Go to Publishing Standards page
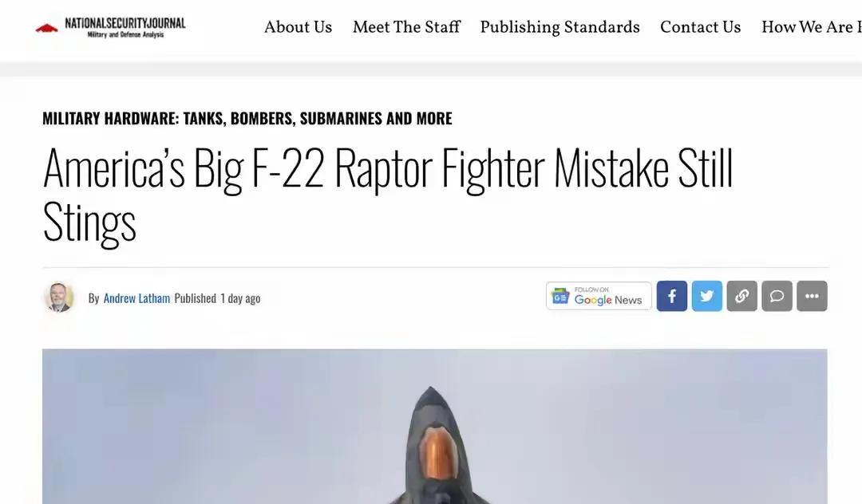 pos(560,27)
